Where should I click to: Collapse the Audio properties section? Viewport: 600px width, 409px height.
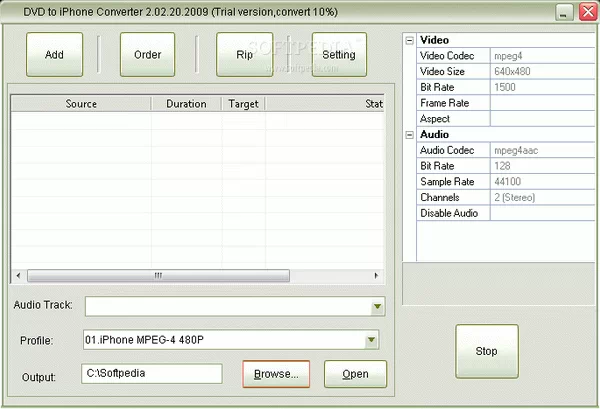410,134
